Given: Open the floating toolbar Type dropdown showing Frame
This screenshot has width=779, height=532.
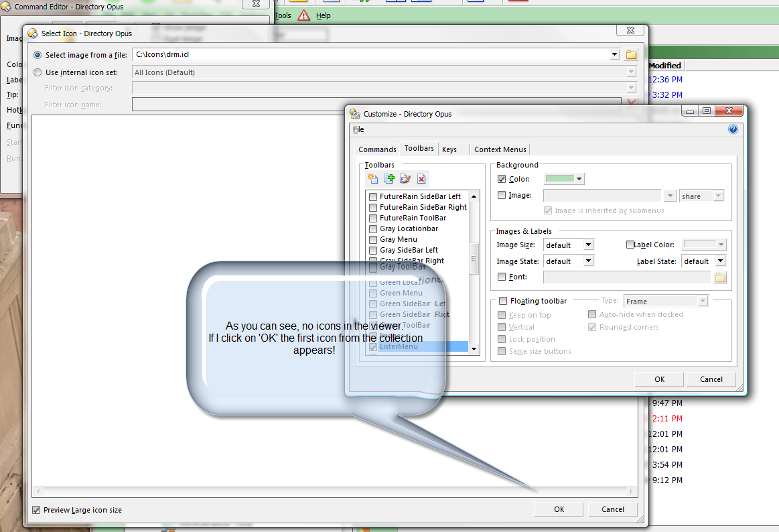Looking at the screenshot, I should 703,300.
